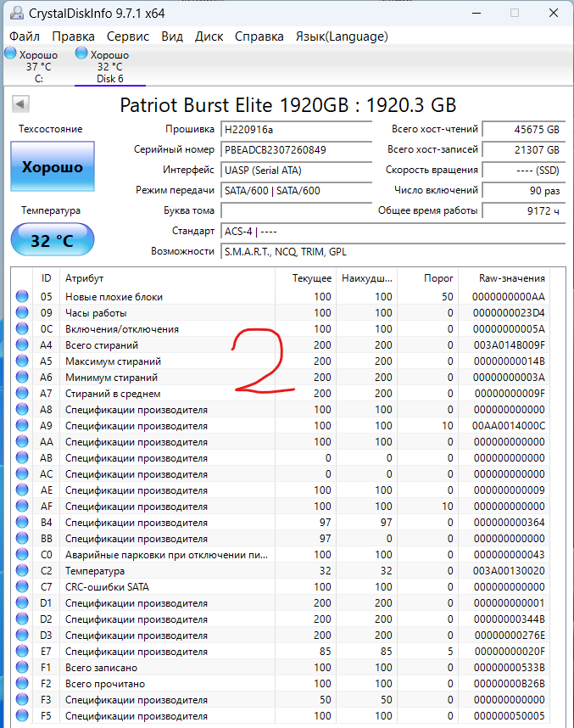Click status icon for A4 Всего стираний
574x728 pixels.
pyautogui.click(x=22, y=344)
